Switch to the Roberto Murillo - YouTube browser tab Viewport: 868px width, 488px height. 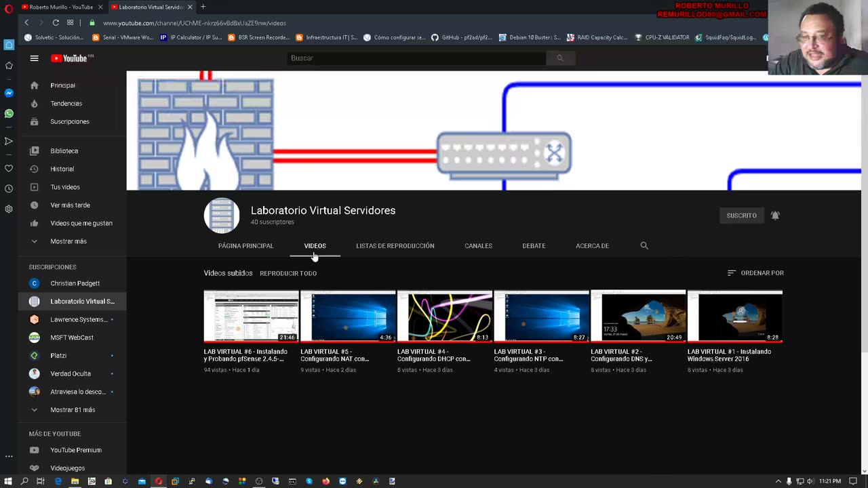(61, 7)
